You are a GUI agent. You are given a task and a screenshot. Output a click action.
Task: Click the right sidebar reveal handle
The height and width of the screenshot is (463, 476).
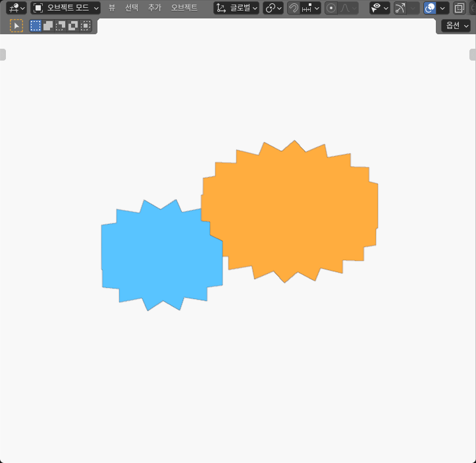473,55
